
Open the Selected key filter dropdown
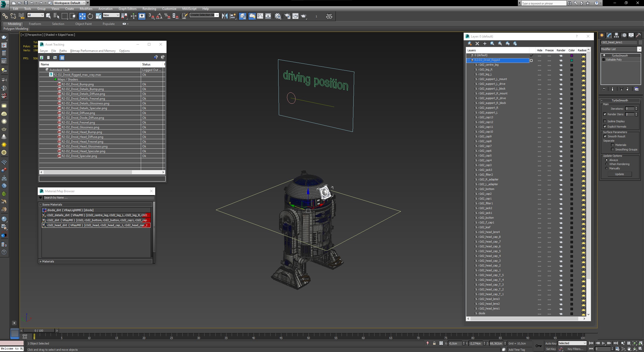pos(572,343)
